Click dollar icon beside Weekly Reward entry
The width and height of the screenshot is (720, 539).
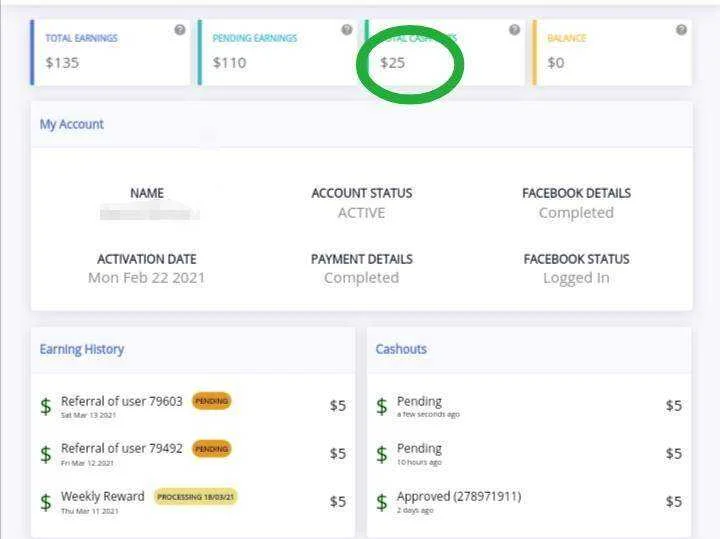pos(46,502)
